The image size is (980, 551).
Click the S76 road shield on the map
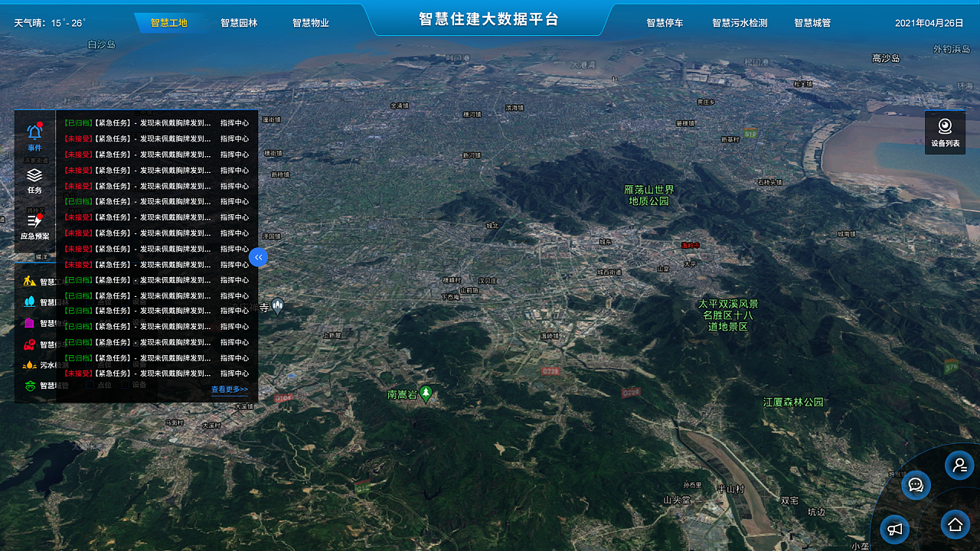click(x=952, y=367)
